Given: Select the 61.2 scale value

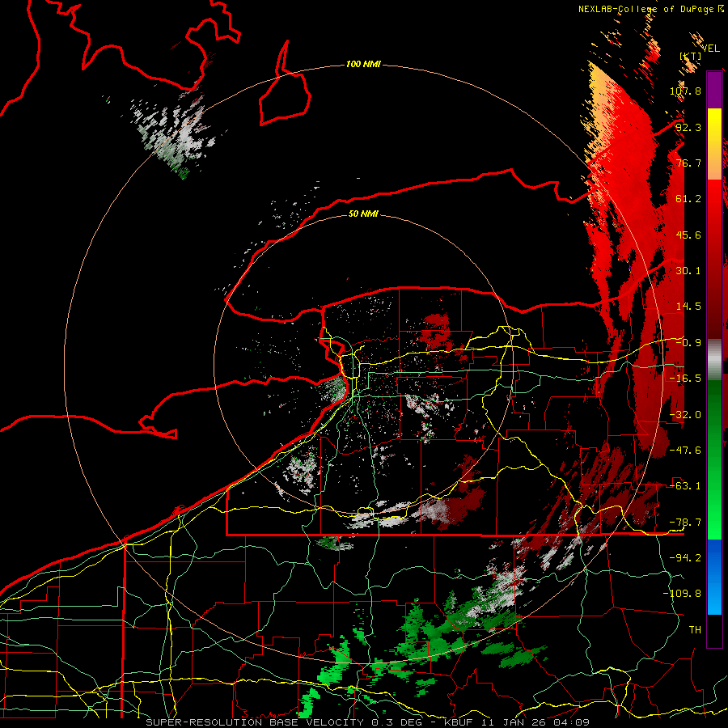Looking at the screenshot, I should pyautogui.click(x=688, y=199).
